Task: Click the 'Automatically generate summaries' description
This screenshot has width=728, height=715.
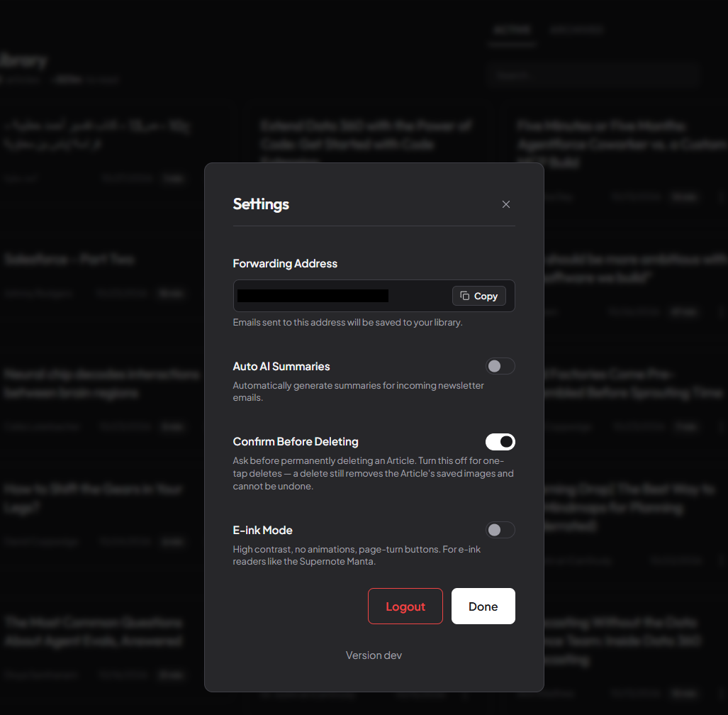Action: coord(358,391)
